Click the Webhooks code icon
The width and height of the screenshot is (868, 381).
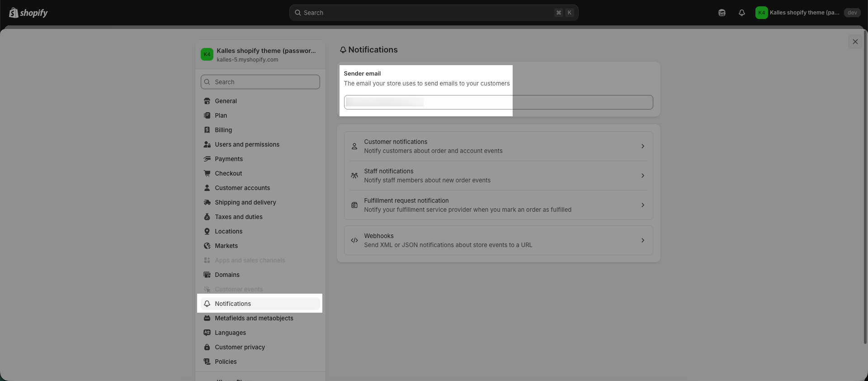click(x=354, y=240)
